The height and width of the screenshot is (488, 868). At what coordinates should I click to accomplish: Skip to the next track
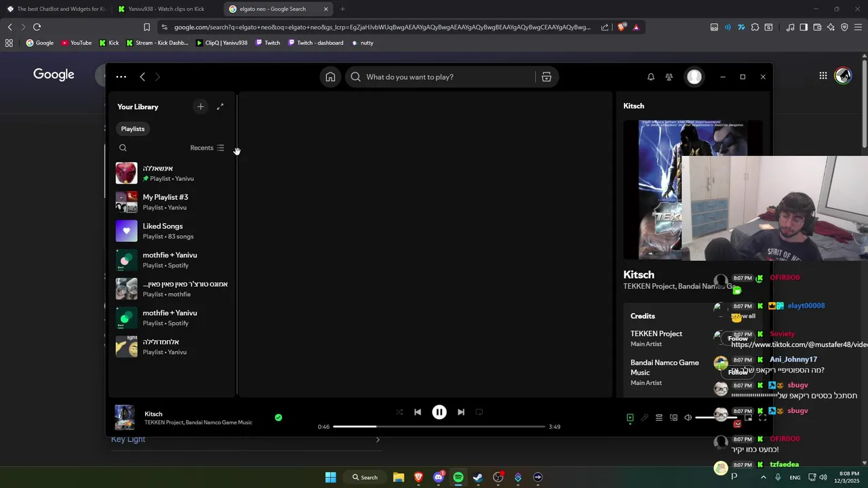[x=461, y=412]
